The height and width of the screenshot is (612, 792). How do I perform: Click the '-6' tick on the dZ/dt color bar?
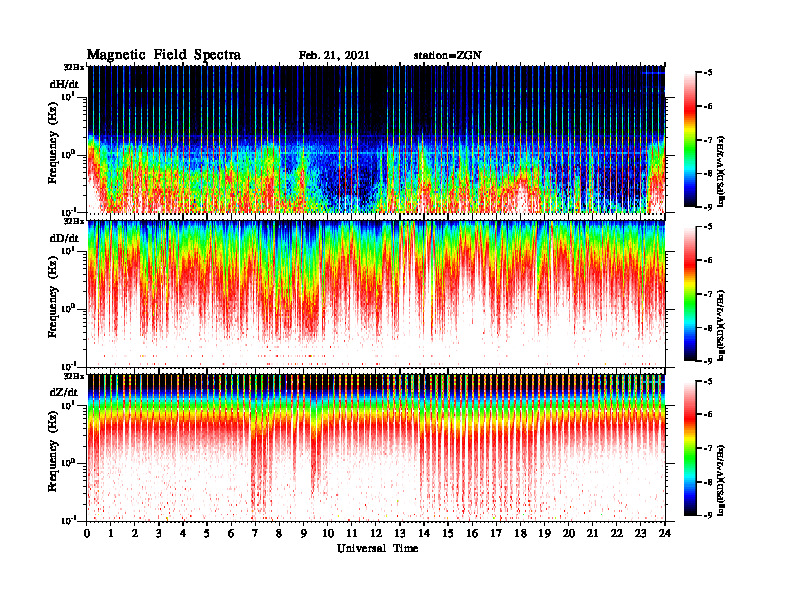708,415
